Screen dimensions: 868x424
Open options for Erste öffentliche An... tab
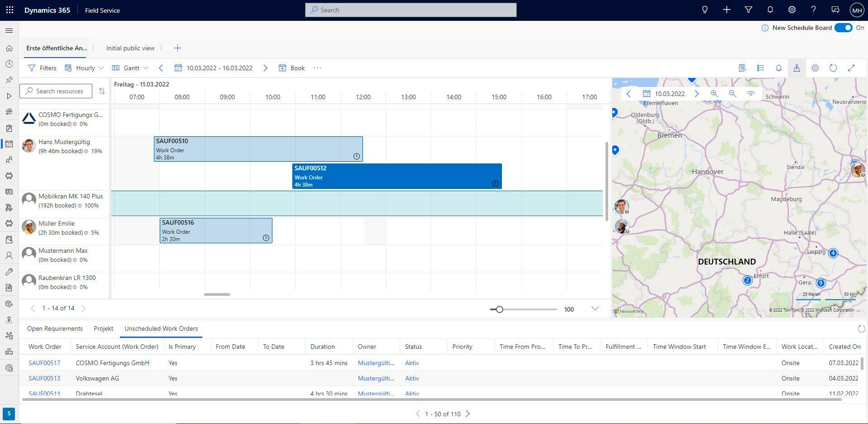[94, 48]
